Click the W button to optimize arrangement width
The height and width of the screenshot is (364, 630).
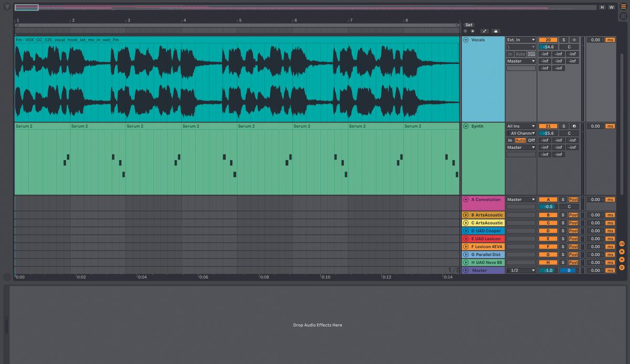[611, 7]
